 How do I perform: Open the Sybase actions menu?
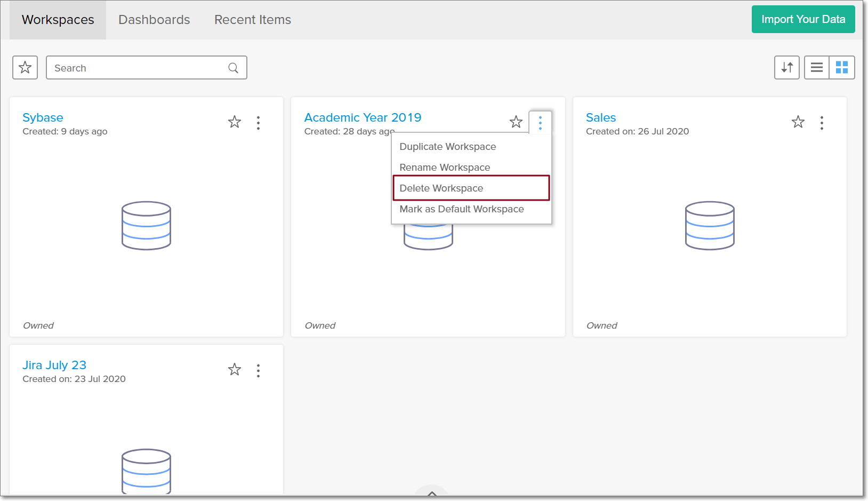pos(258,122)
